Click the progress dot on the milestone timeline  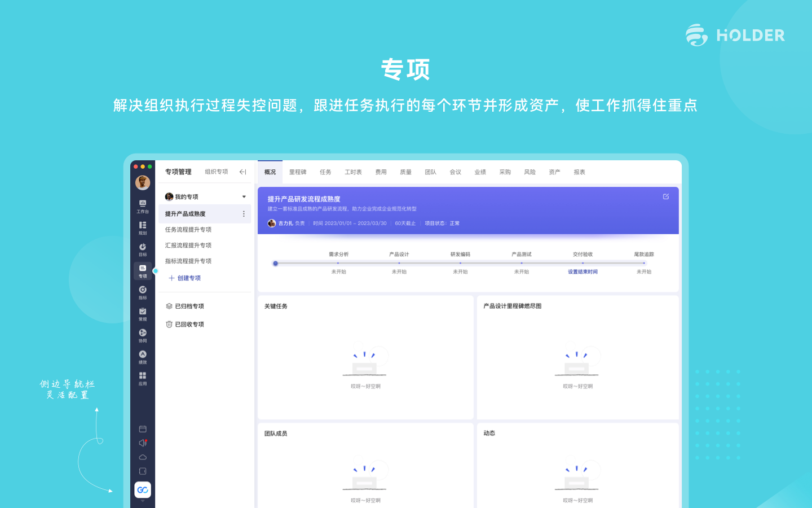[276, 263]
